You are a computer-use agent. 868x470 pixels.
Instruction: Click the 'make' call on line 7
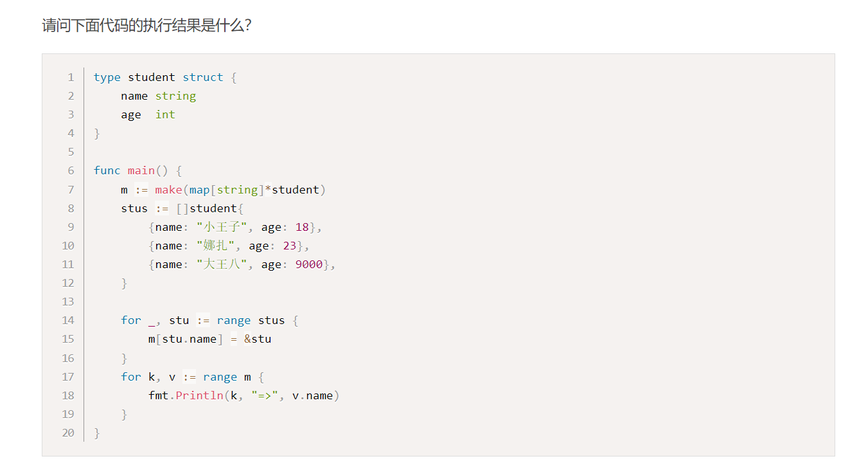click(168, 190)
